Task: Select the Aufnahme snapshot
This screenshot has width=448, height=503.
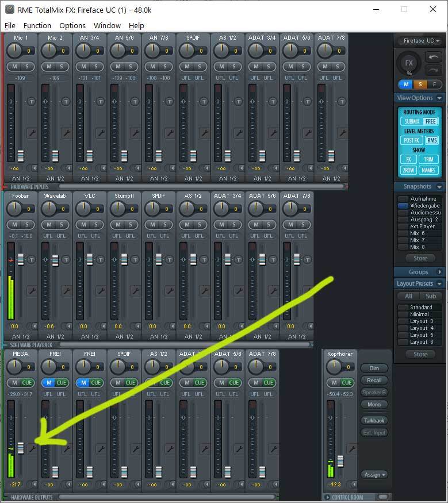Action: (403, 199)
